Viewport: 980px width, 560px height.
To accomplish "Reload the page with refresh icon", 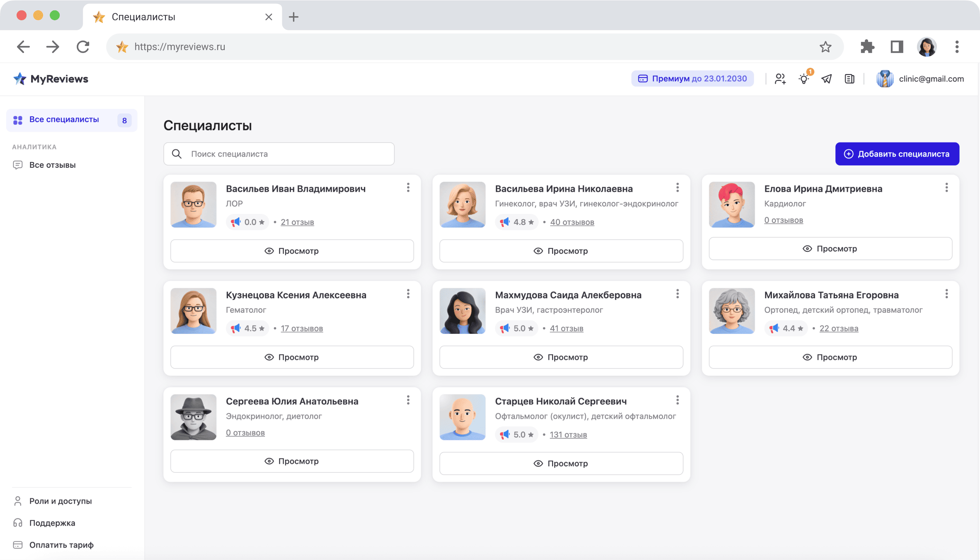I will coord(83,47).
